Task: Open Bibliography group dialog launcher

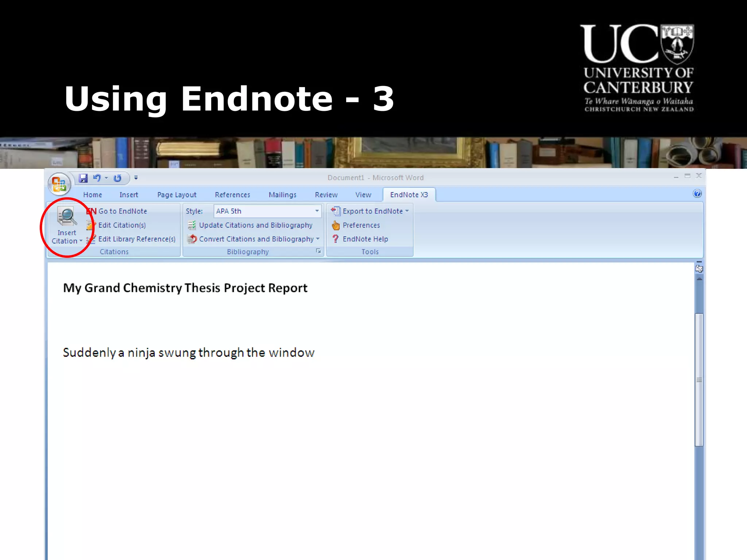Action: pos(318,251)
